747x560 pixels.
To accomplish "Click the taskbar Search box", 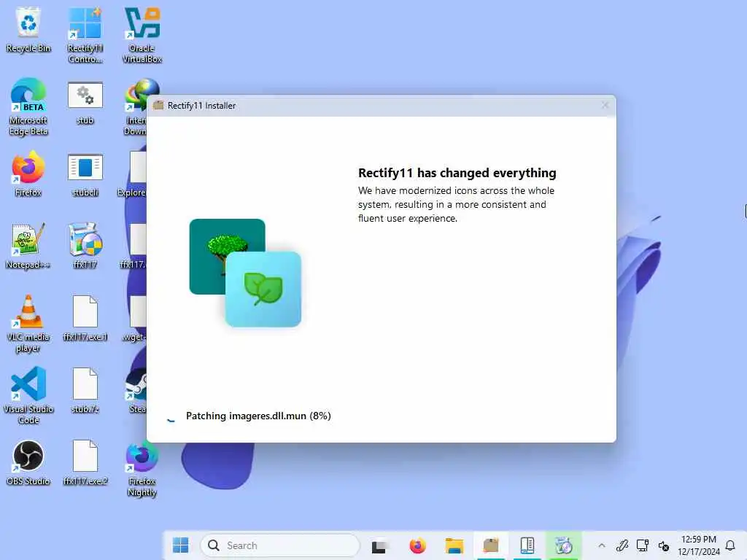I will (x=279, y=545).
